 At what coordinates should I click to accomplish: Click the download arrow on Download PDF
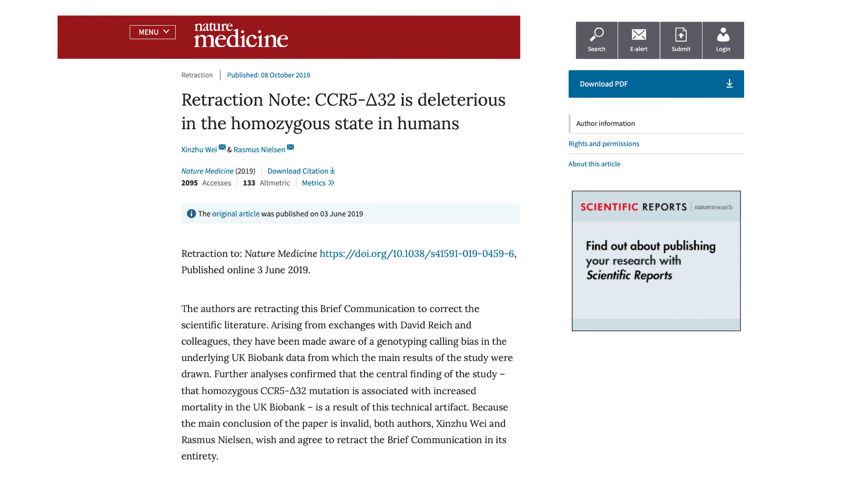(x=729, y=84)
